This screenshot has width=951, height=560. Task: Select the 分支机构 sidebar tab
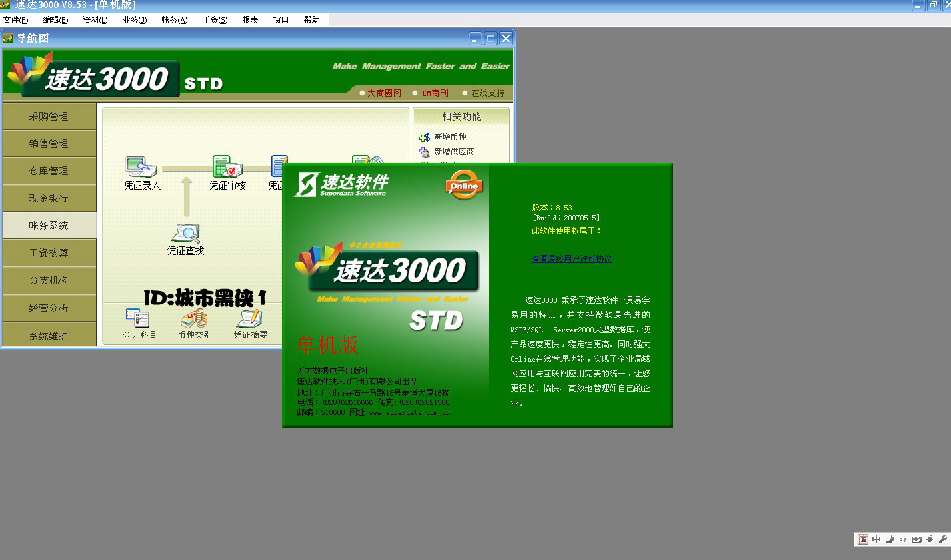click(x=49, y=280)
